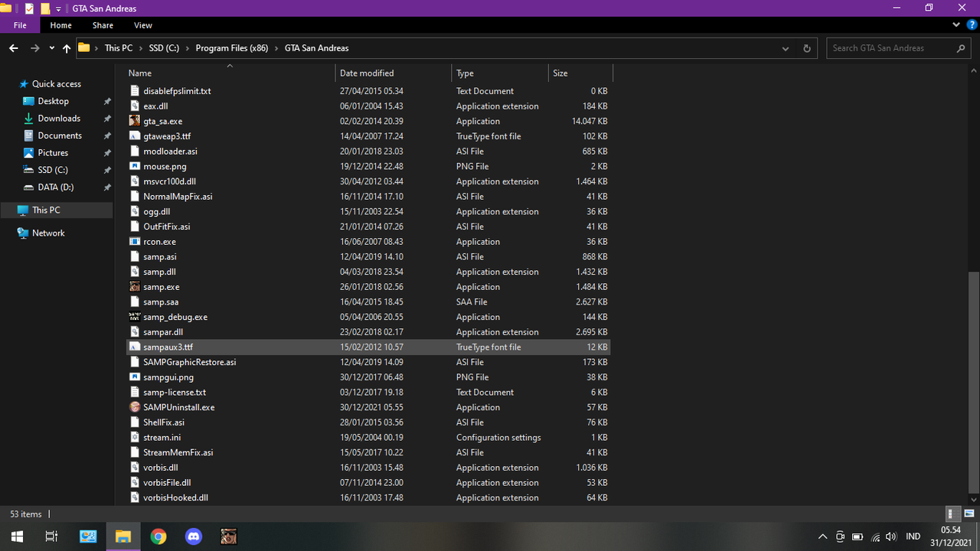Go forward using the Forward arrow
The image size is (980, 551).
[x=35, y=48]
